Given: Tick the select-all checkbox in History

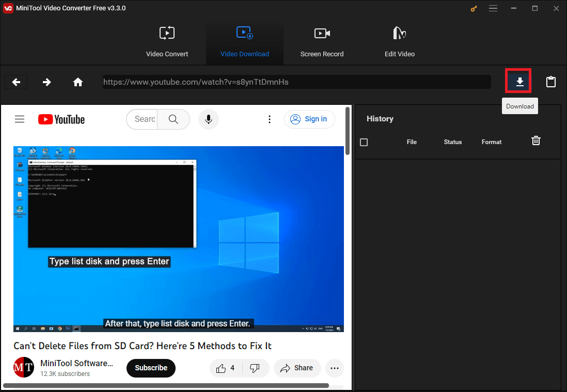Looking at the screenshot, I should (364, 142).
